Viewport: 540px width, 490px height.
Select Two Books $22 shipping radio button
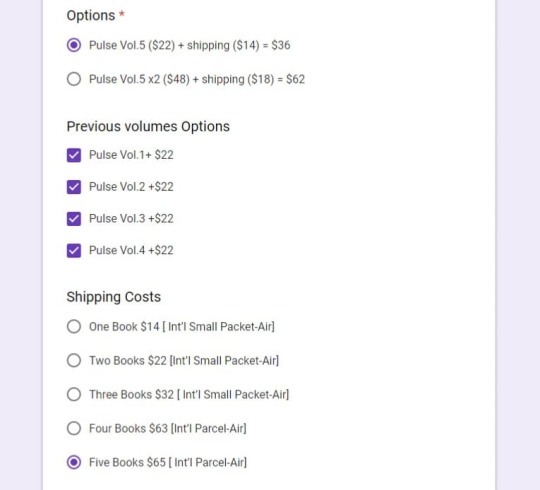74,361
